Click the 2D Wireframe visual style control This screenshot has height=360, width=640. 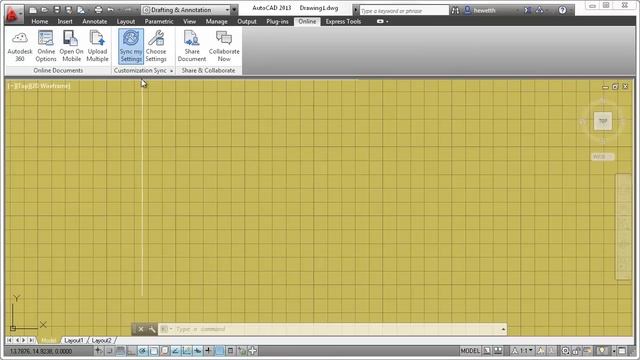pos(51,86)
